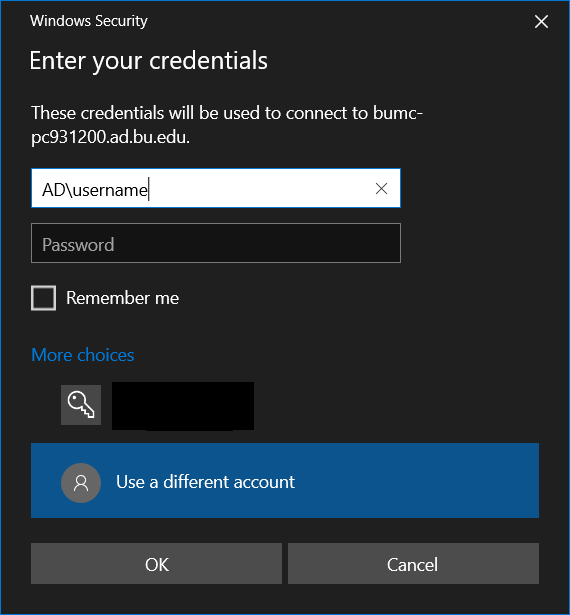Close the Windows Security dialog

[x=541, y=22]
